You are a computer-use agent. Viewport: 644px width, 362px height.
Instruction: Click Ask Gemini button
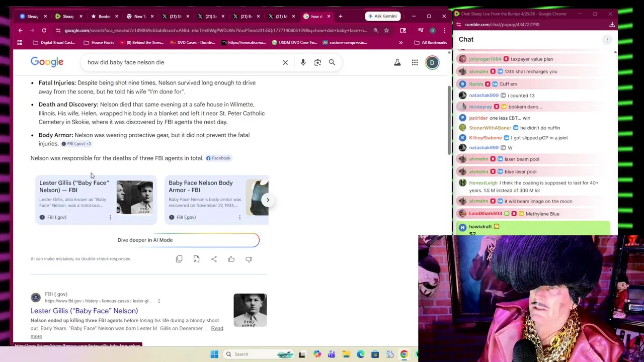click(x=382, y=16)
